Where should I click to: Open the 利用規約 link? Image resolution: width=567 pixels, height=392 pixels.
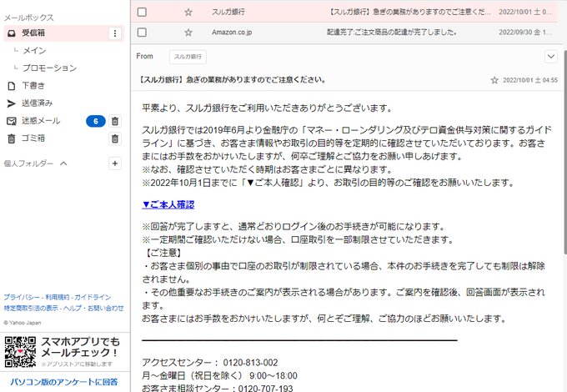pyautogui.click(x=58, y=297)
